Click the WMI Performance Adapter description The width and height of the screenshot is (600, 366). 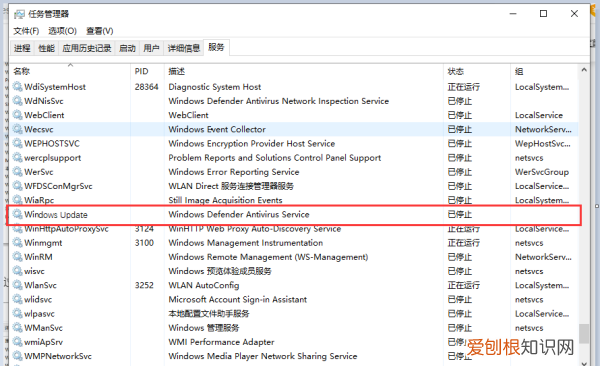[x=221, y=342]
